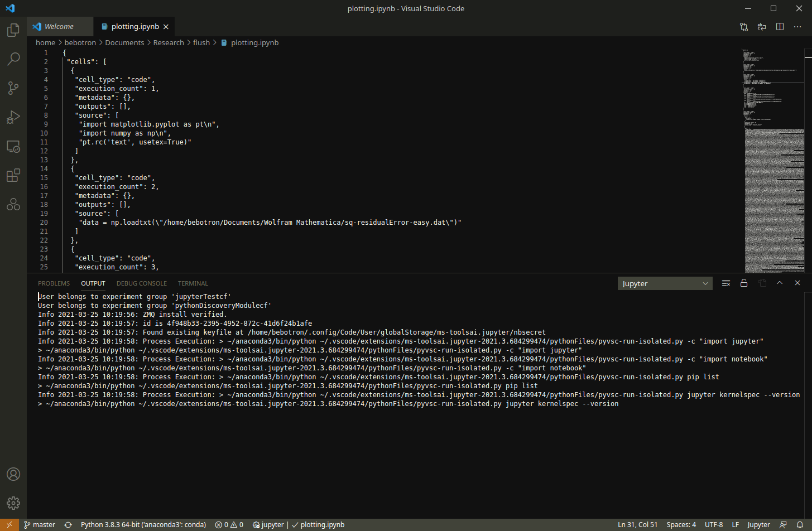812x531 pixels.
Task: Expand the flush breadcrumb folder
Action: tap(201, 42)
